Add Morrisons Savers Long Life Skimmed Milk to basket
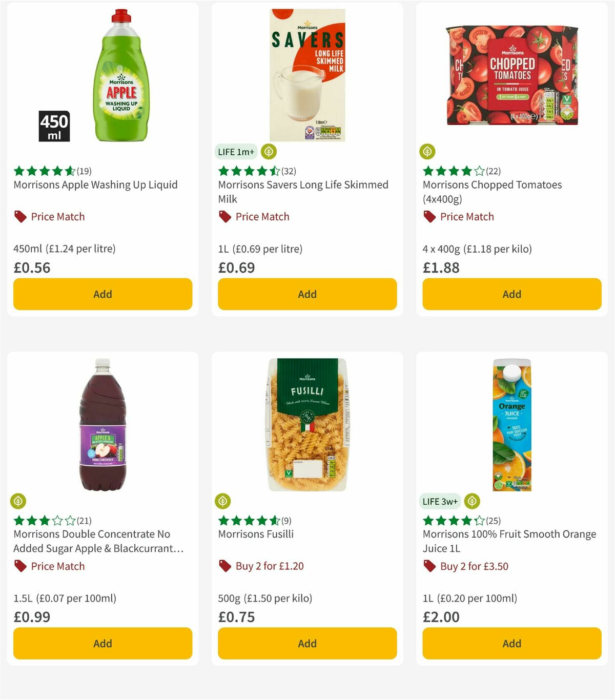The image size is (615, 700). tap(306, 294)
